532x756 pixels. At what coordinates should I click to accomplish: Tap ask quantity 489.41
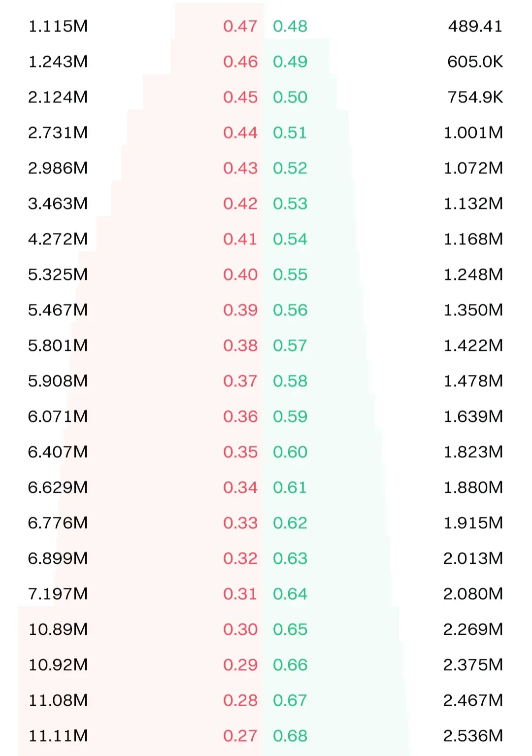coord(475,26)
